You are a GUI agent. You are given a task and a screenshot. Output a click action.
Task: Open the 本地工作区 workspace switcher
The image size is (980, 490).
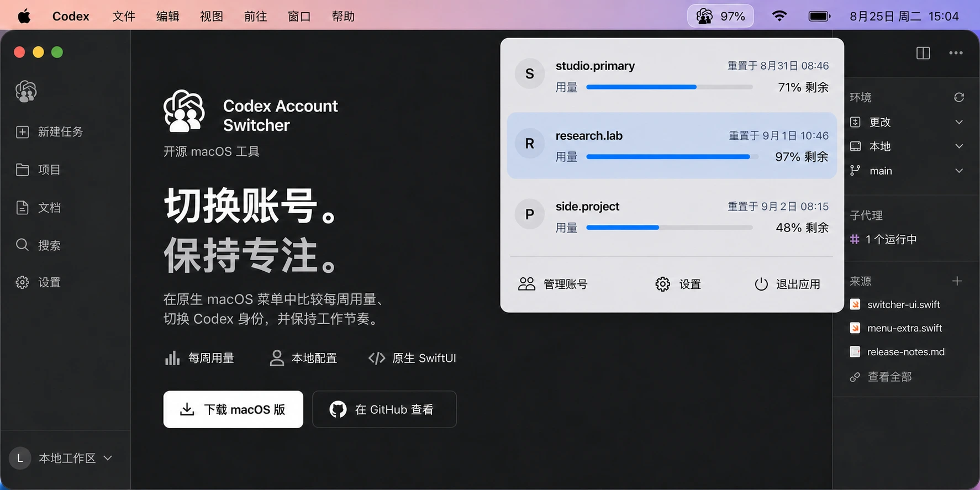point(61,458)
